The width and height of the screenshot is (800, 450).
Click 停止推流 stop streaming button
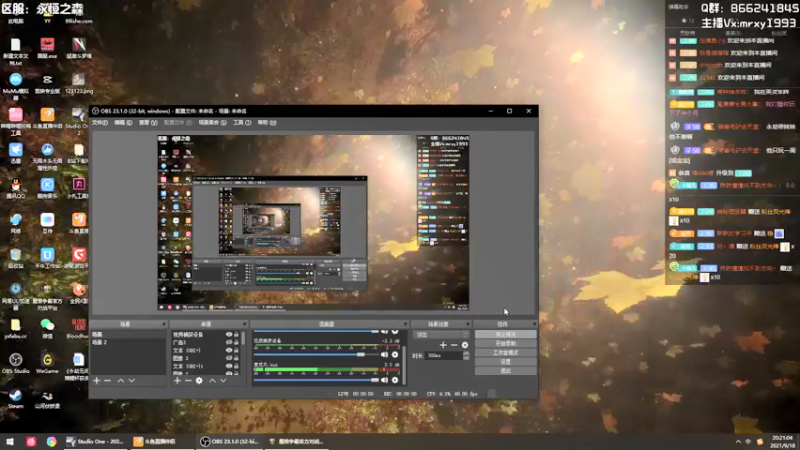coord(505,334)
